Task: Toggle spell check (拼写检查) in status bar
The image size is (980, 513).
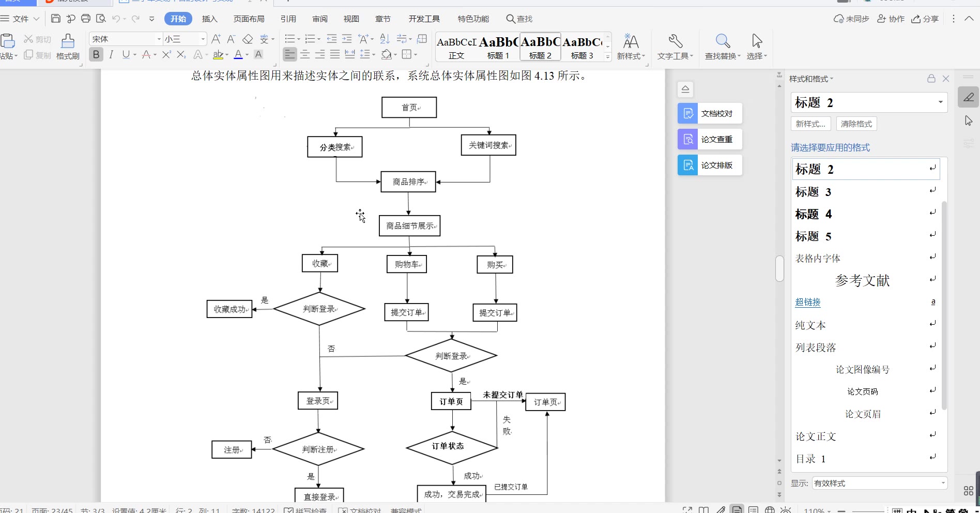Action: click(x=305, y=510)
